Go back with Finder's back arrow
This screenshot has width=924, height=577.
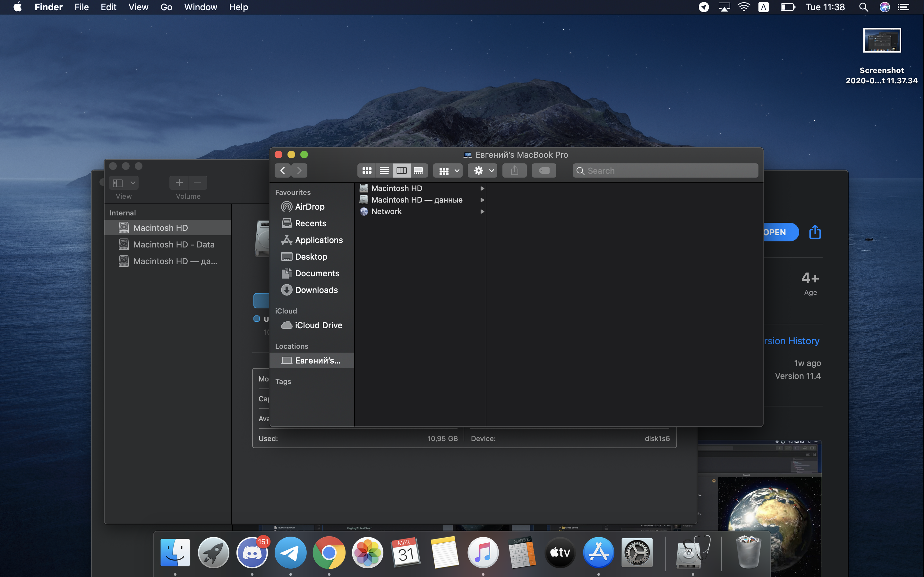point(283,171)
